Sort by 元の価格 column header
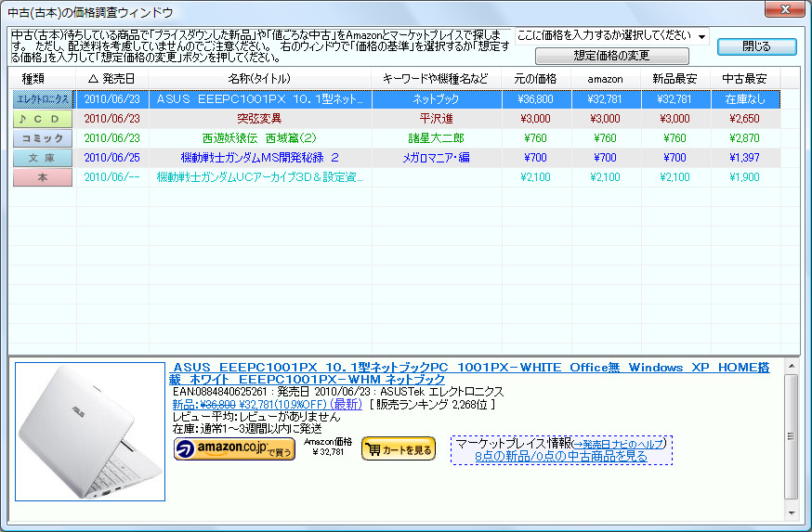Viewport: 812px width, 532px height. (536, 79)
